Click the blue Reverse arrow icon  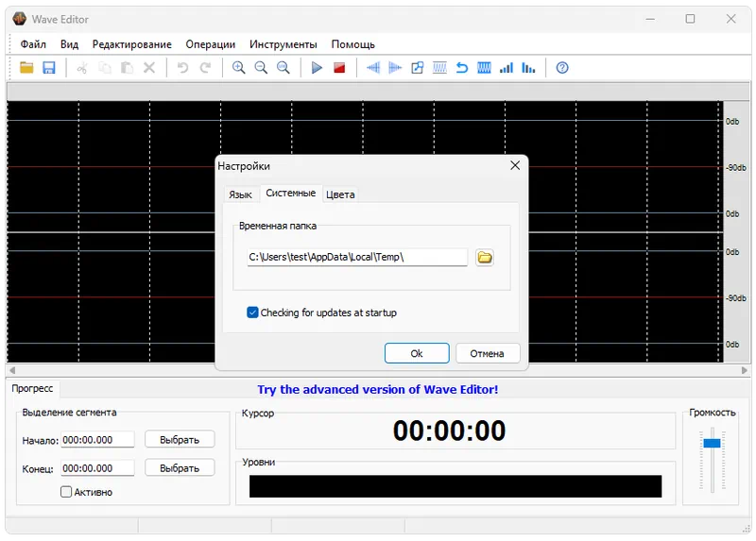(462, 68)
